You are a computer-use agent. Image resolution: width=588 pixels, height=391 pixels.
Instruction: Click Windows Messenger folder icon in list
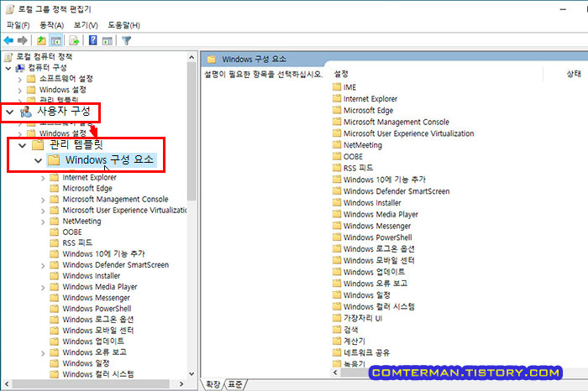point(337,226)
